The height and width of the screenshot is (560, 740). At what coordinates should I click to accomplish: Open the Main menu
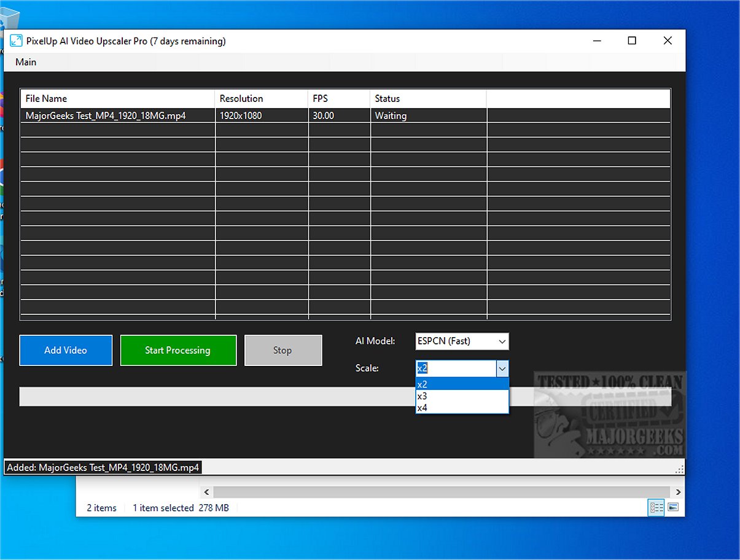tap(26, 62)
